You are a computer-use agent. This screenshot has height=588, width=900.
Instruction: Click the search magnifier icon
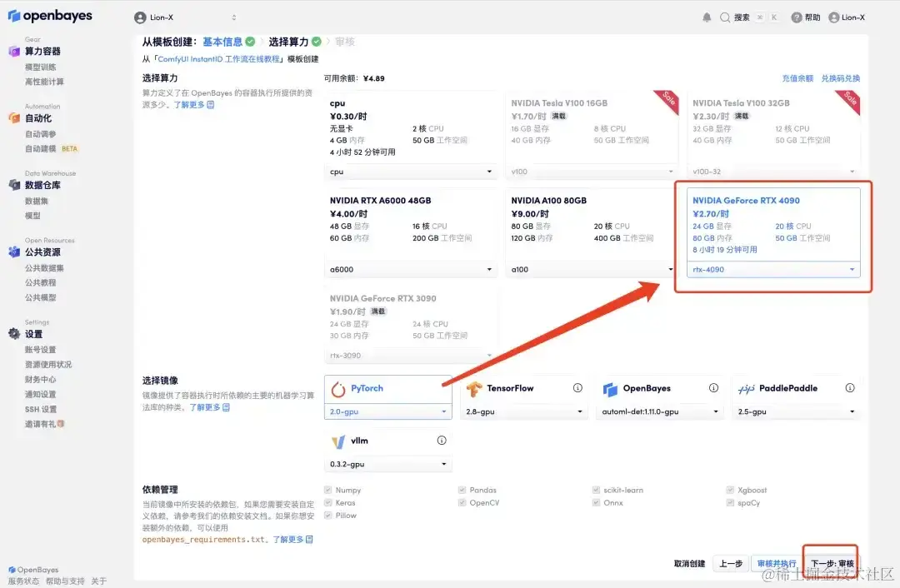(x=725, y=17)
